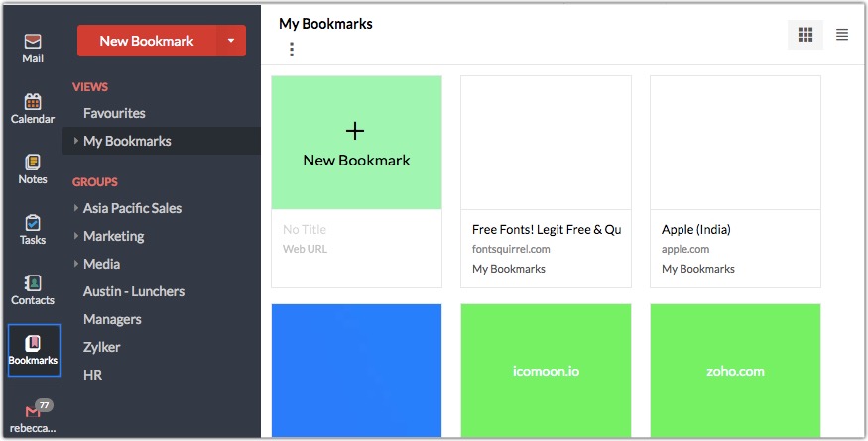This screenshot has height=441, width=868.
Task: Open the HR group
Action: tap(92, 375)
